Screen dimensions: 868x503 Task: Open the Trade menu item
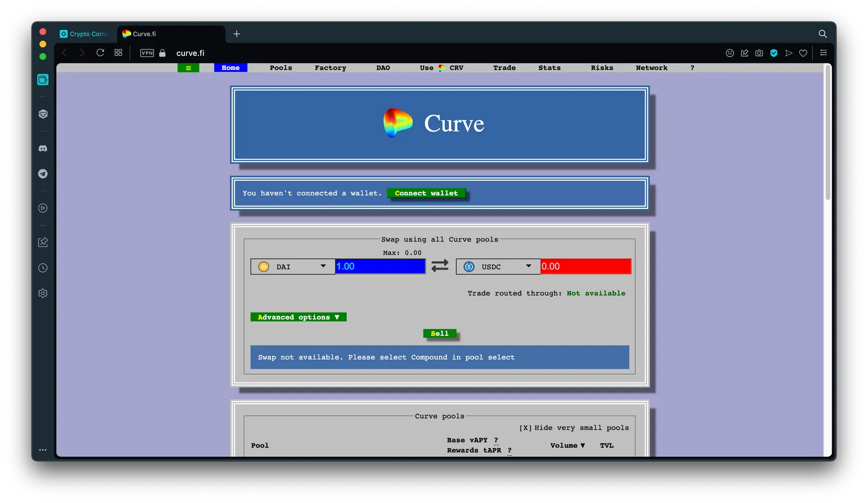pyautogui.click(x=505, y=68)
